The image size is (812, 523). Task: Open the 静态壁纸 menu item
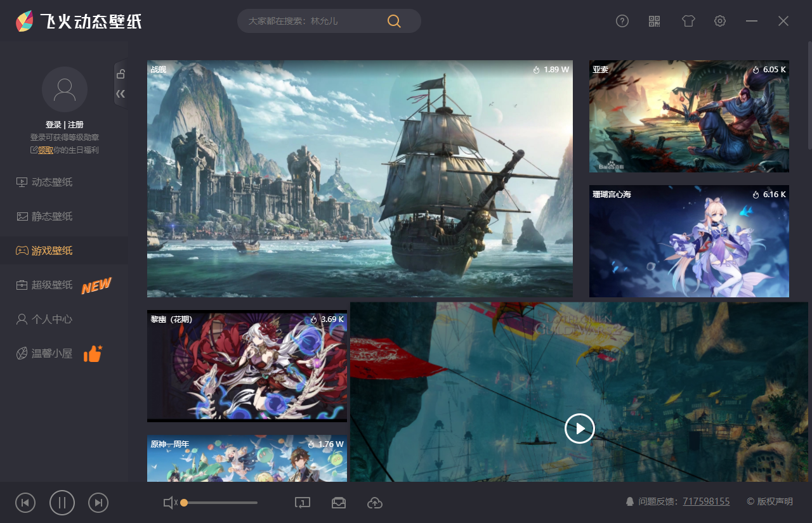(64, 217)
